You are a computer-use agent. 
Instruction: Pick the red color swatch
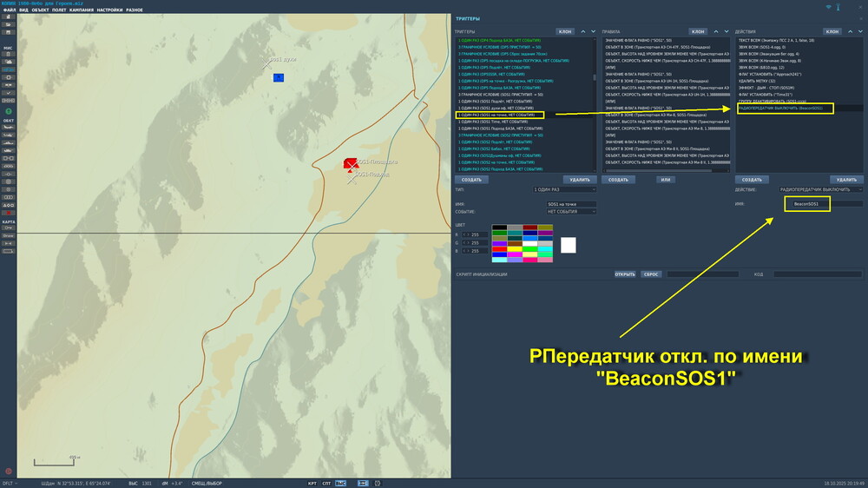click(499, 249)
